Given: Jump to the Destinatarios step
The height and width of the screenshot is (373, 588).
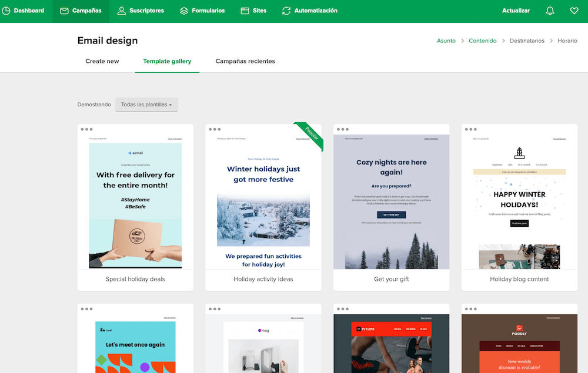Looking at the screenshot, I should 527,41.
